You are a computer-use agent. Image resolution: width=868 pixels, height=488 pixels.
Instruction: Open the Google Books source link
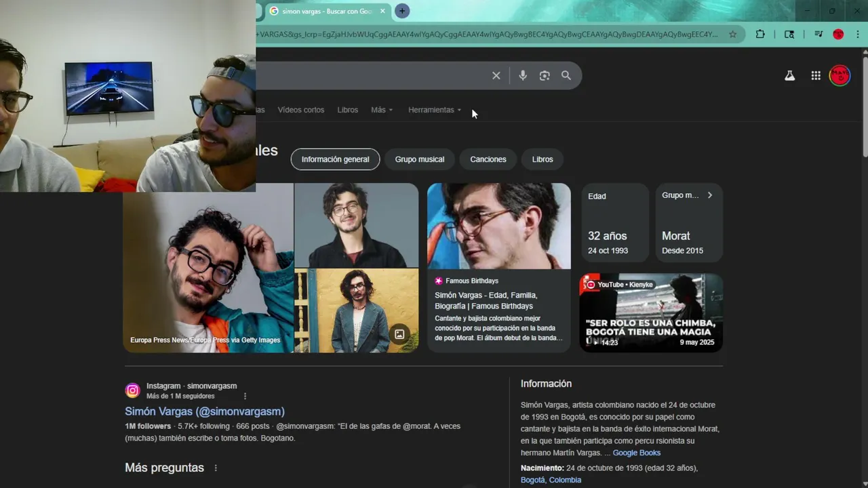pos(637,453)
